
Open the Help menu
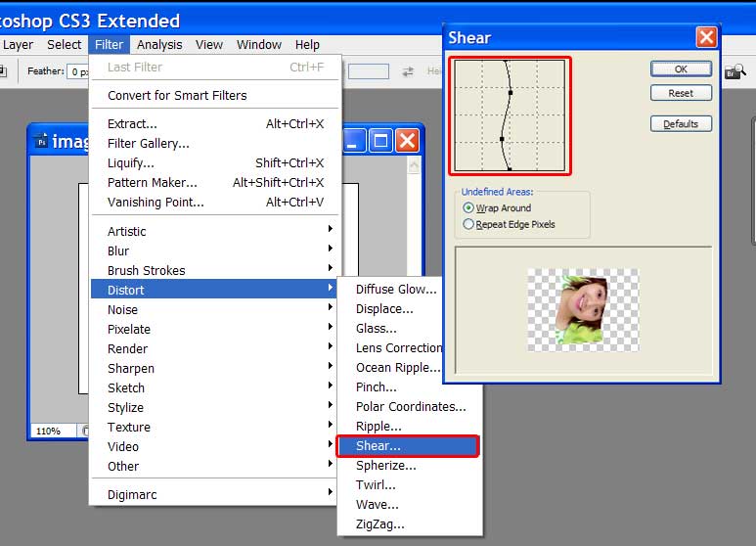click(308, 45)
